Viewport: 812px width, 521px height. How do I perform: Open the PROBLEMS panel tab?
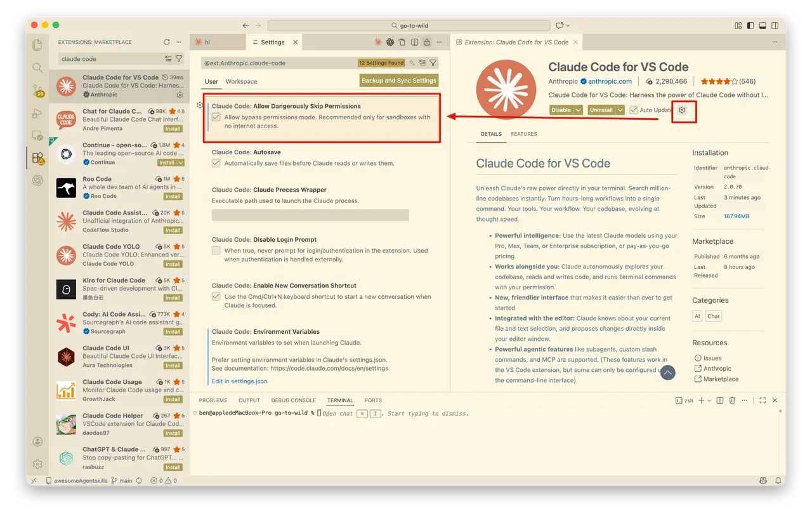[213, 400]
